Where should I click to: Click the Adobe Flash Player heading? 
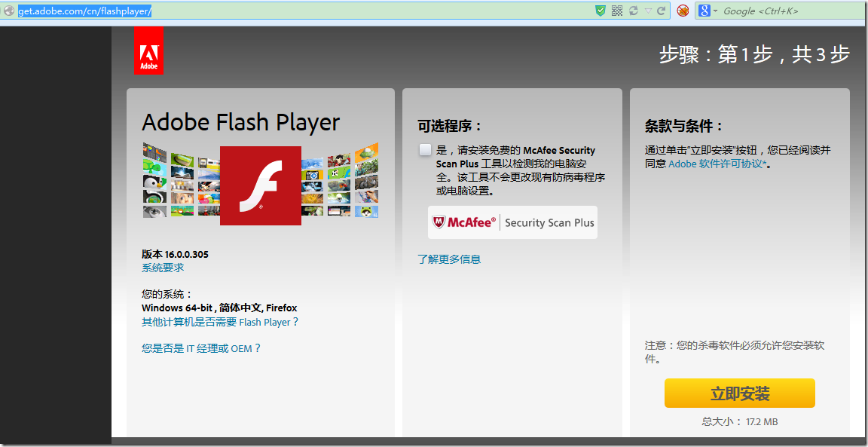(241, 122)
